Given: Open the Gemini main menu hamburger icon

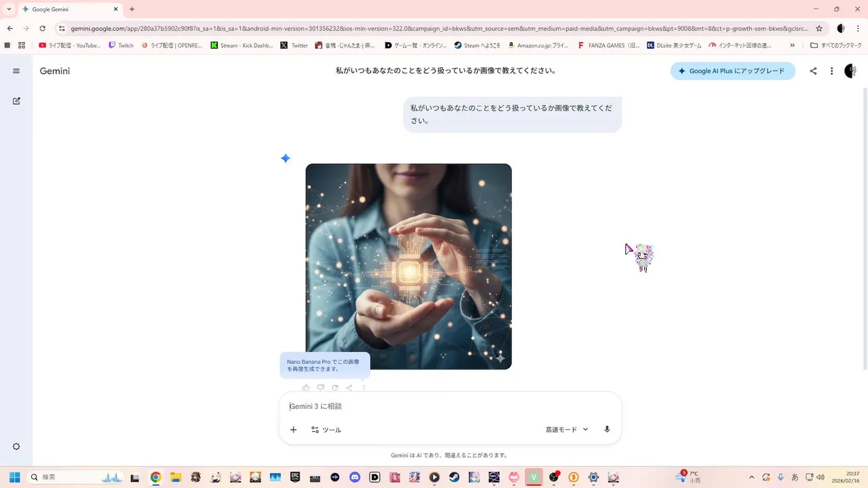Looking at the screenshot, I should pos(16,71).
